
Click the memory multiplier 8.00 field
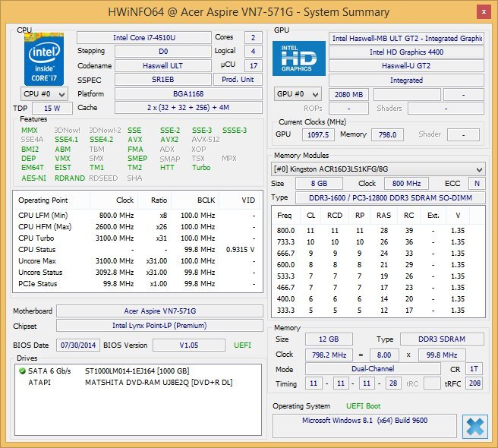click(x=384, y=355)
